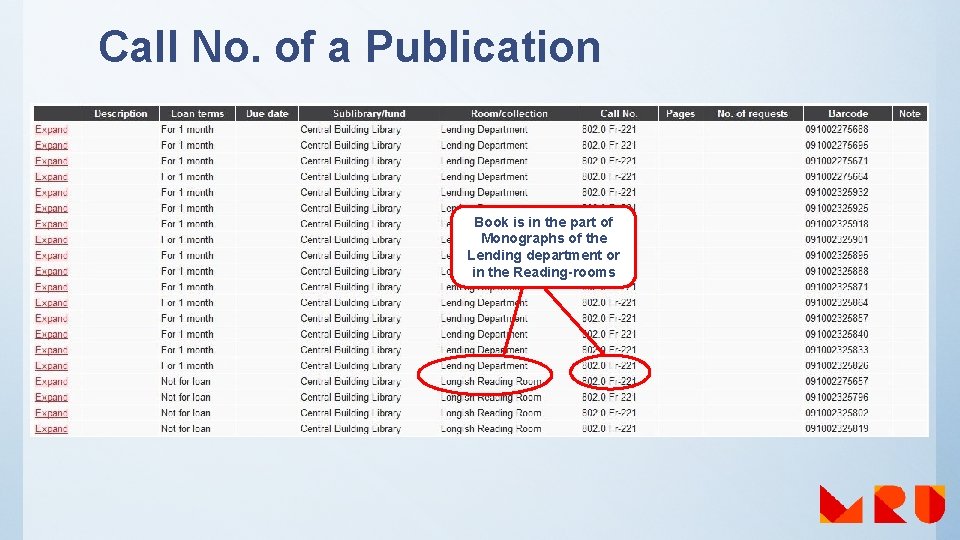Select barcode value 091002275657
960x540 pixels.
coord(837,382)
